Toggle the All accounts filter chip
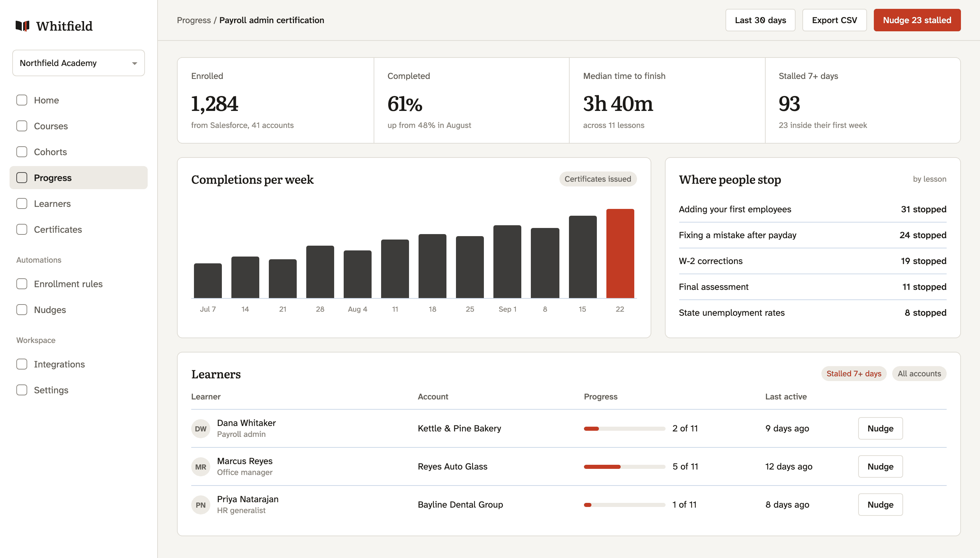 (919, 373)
